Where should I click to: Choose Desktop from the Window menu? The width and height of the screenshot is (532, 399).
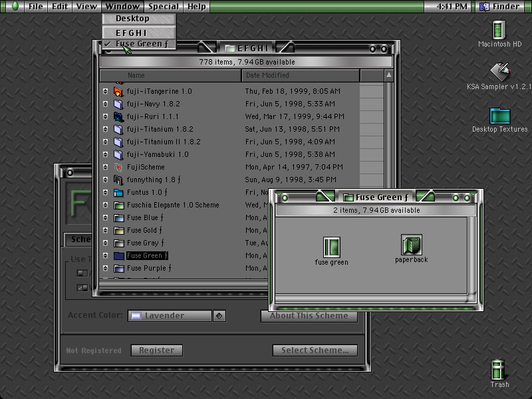pyautogui.click(x=139, y=19)
